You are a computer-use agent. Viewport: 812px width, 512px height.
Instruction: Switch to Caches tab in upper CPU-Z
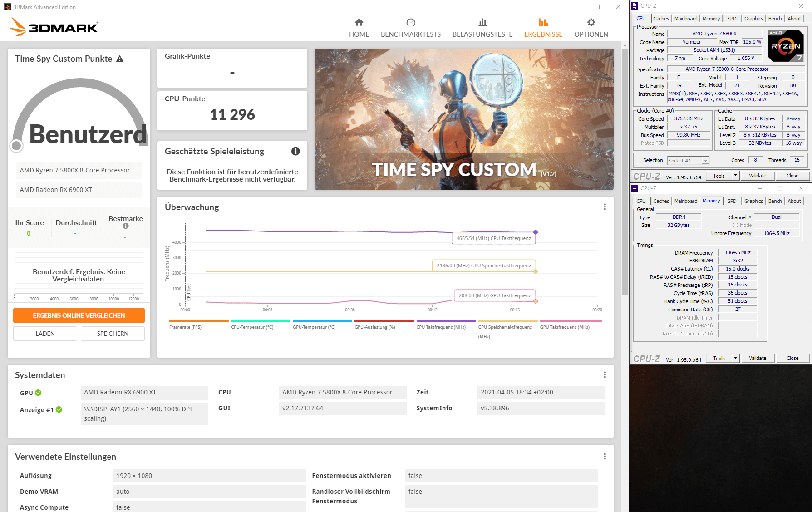[x=661, y=19]
